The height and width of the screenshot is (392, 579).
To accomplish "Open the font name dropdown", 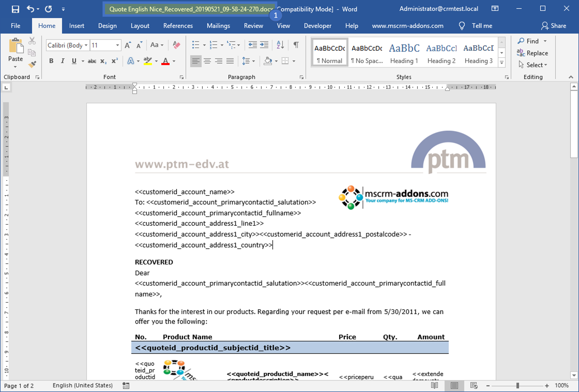I will [86, 45].
